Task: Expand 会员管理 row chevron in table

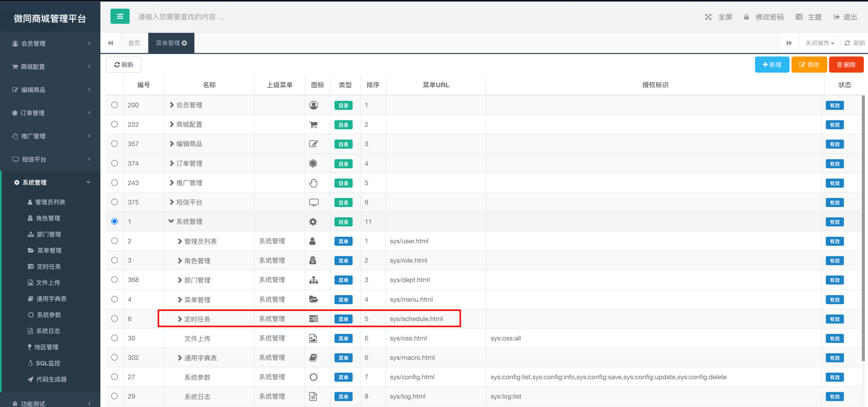Action: click(171, 105)
